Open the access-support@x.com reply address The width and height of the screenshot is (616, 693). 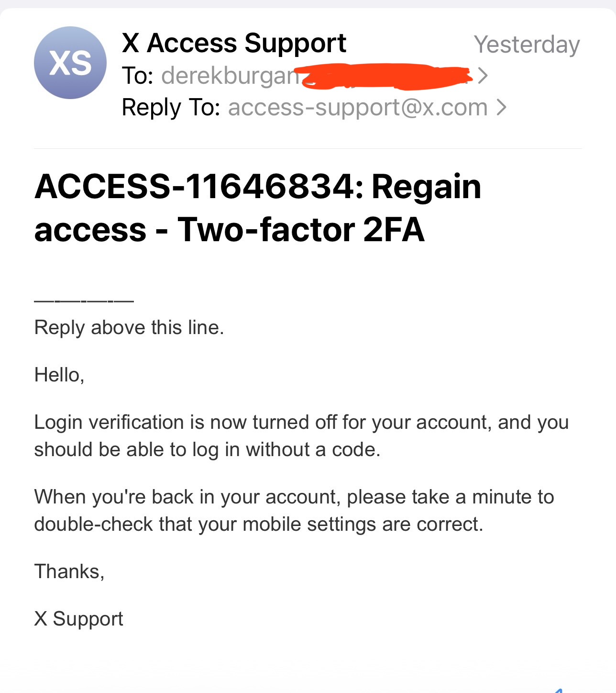[358, 107]
